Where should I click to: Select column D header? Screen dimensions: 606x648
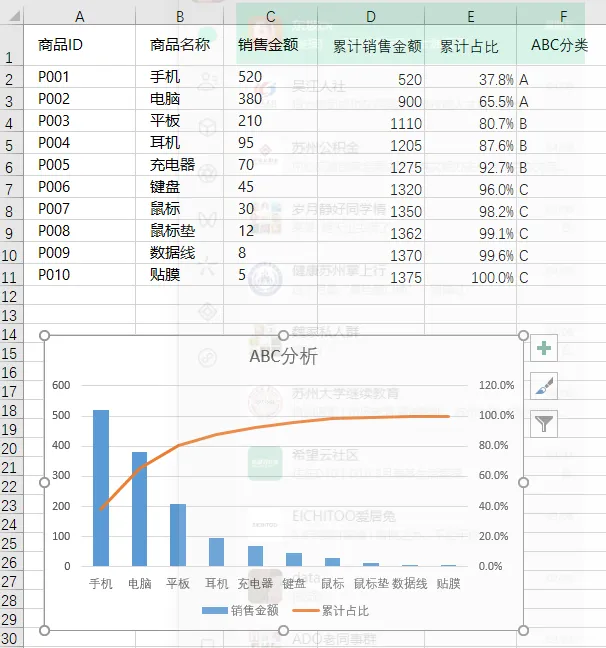click(x=371, y=16)
